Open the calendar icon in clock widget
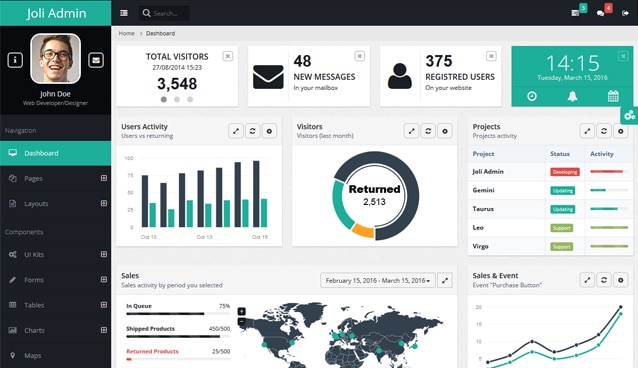Image resolution: width=638 pixels, height=368 pixels. [613, 96]
